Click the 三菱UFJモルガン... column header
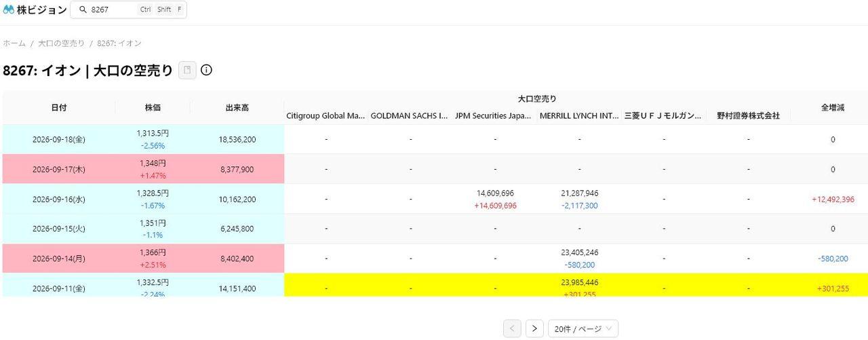The width and height of the screenshot is (868, 340). [x=663, y=116]
